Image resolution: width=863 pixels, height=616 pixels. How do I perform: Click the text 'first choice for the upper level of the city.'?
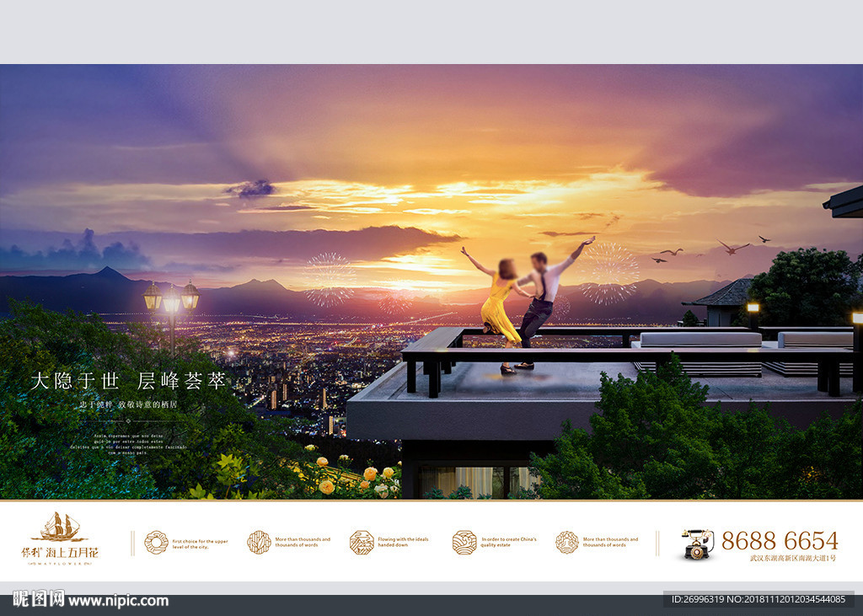pos(200,544)
